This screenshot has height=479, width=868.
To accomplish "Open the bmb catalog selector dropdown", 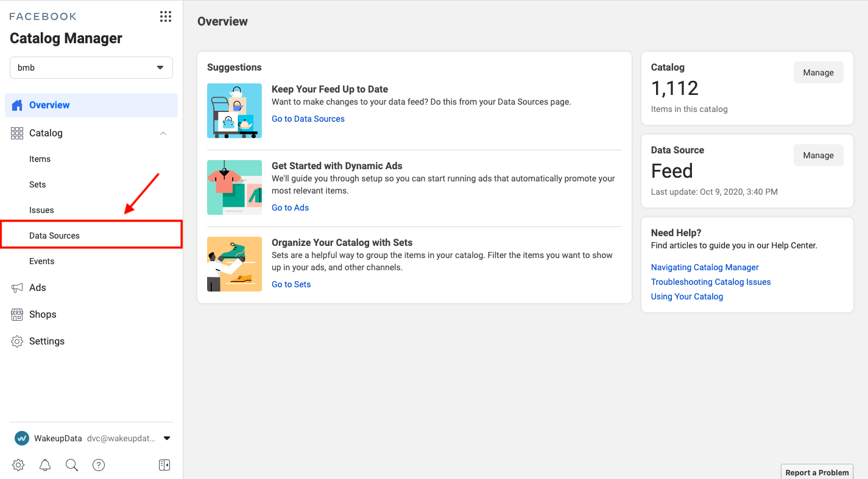I will (91, 68).
